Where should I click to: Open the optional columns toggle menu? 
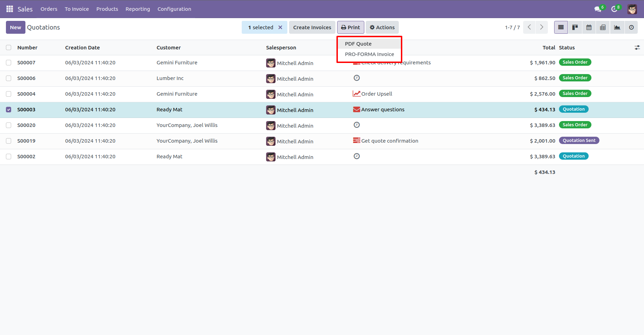(637, 47)
